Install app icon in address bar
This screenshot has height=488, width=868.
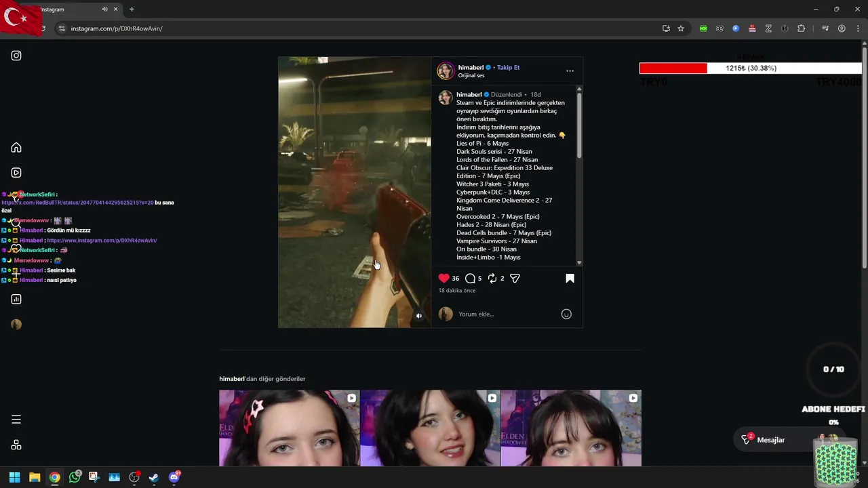[x=666, y=28]
